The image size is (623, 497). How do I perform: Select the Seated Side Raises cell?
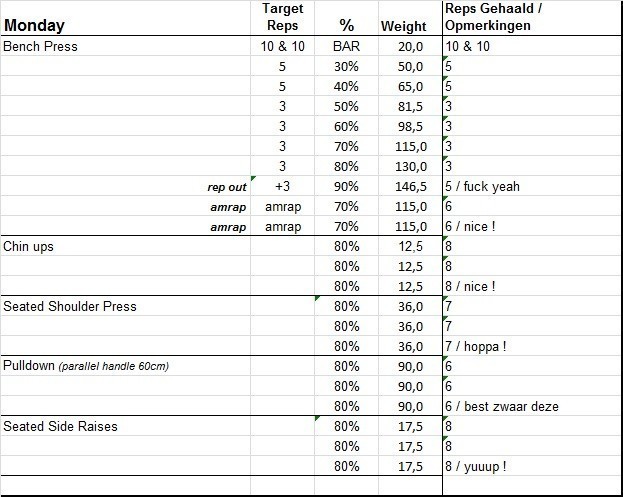click(x=61, y=427)
